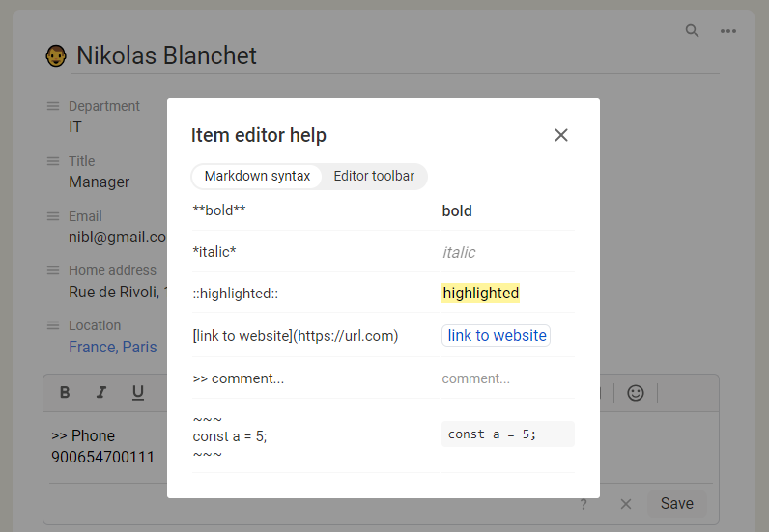
Task: Click the cancel X next to Save
Action: point(626,504)
